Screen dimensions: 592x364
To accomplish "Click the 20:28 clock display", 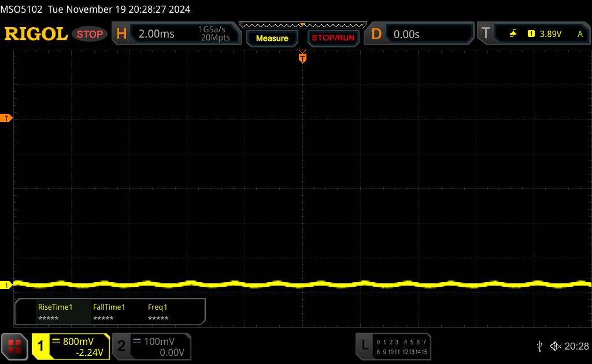I will tap(576, 346).
